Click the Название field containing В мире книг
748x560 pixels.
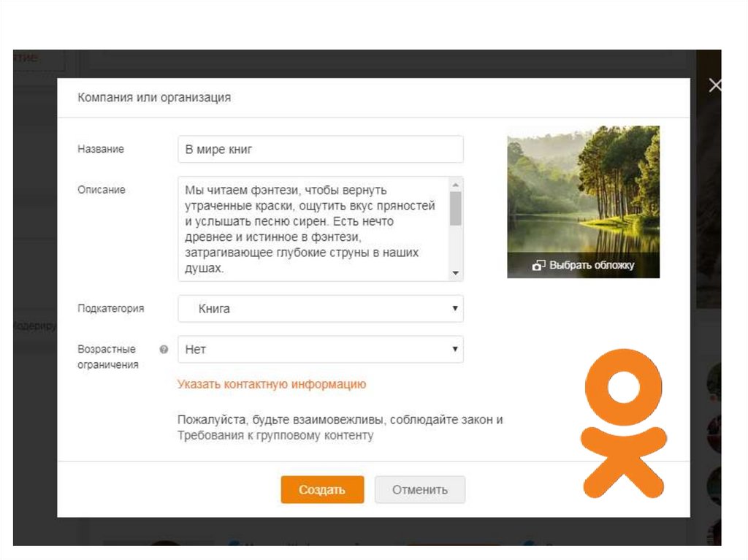[321, 149]
